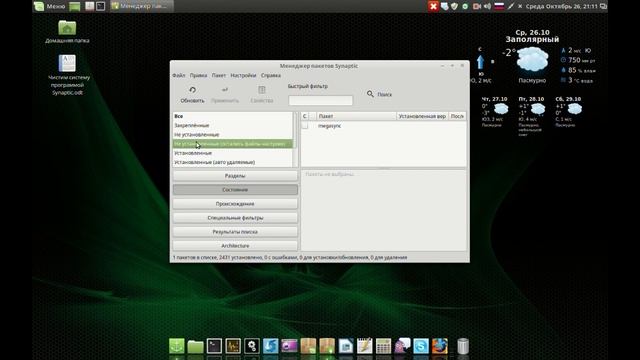Viewport: 640px width, 360px height.
Task: Click the Специальные фильтры button
Action: coord(235,218)
